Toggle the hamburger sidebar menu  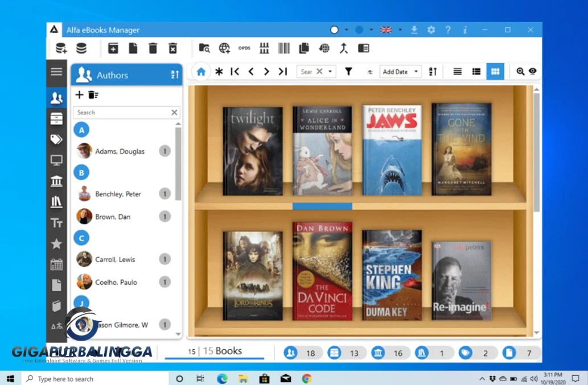tap(56, 72)
